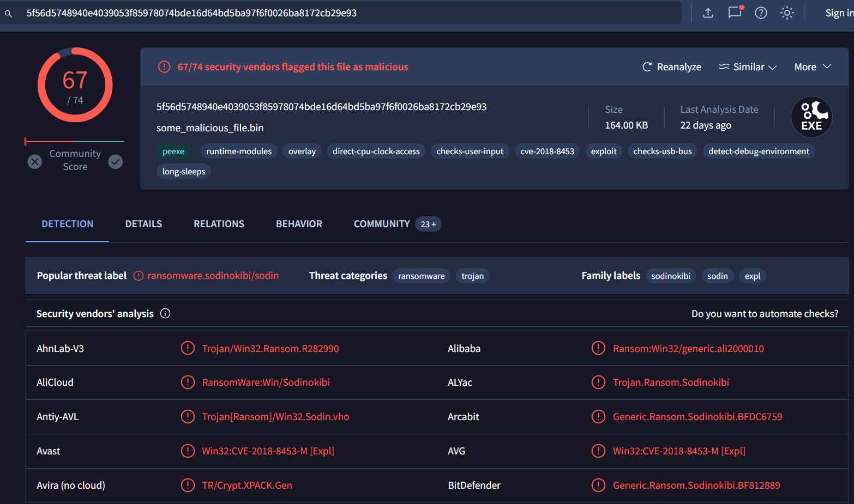854x504 pixels.
Task: Click the alert icon in the Arcabit row
Action: (x=598, y=417)
